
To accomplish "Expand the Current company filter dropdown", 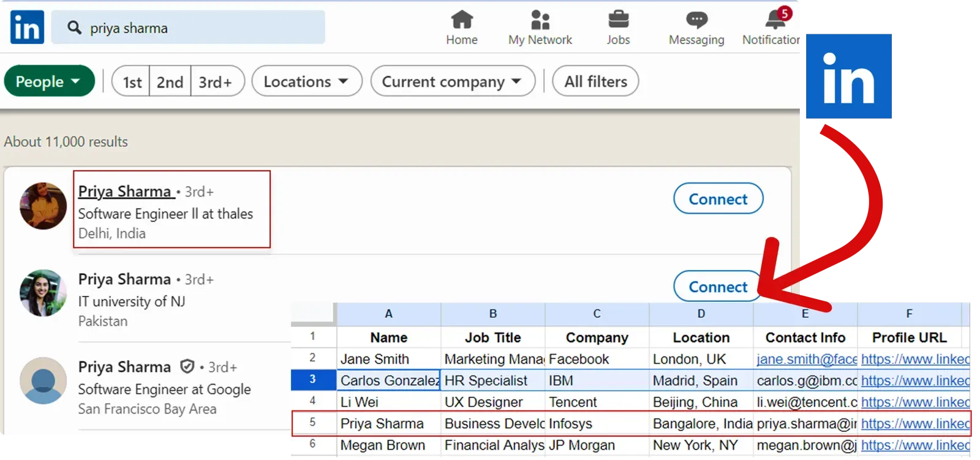I will [x=453, y=81].
